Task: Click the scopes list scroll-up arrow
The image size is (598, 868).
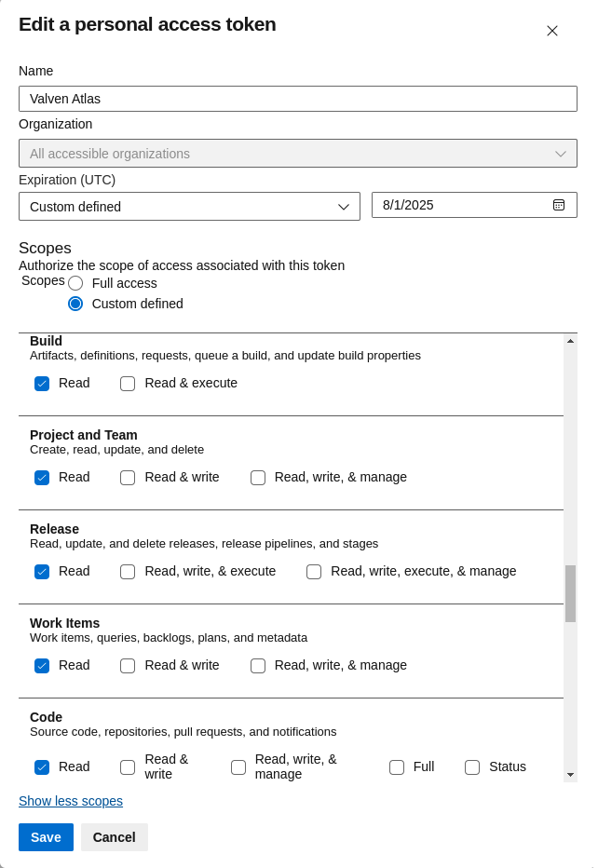Action: (570, 341)
